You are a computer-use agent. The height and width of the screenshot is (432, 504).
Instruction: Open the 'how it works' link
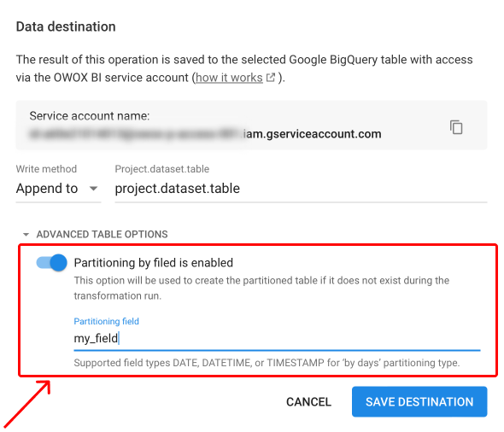click(x=229, y=78)
